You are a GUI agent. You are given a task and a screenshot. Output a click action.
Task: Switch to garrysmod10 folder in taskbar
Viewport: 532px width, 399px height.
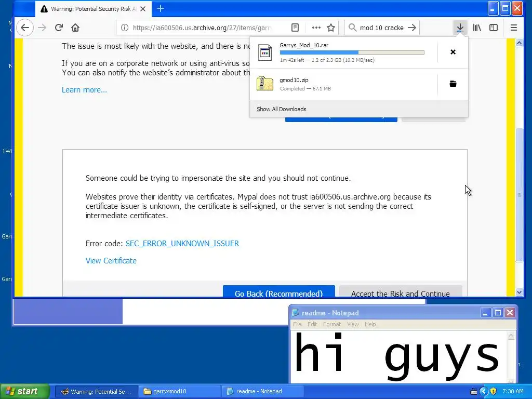[179, 392]
